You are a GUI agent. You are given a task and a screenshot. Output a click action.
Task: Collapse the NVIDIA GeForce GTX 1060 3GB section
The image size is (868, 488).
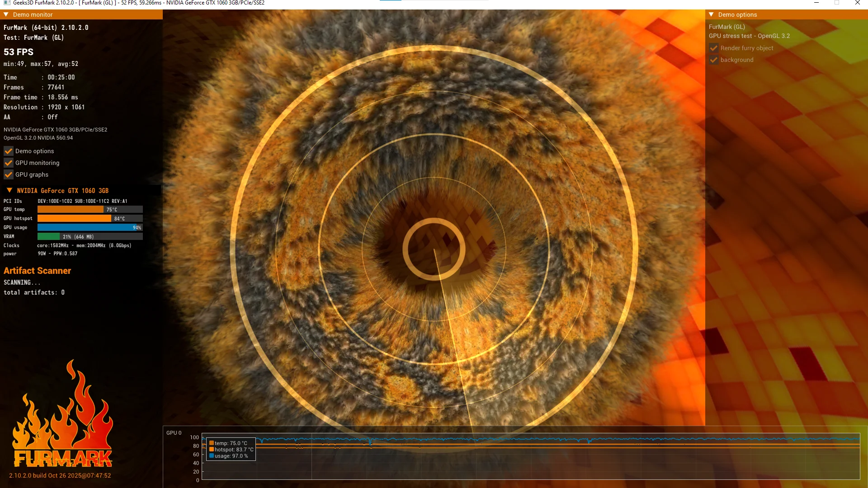click(9, 190)
